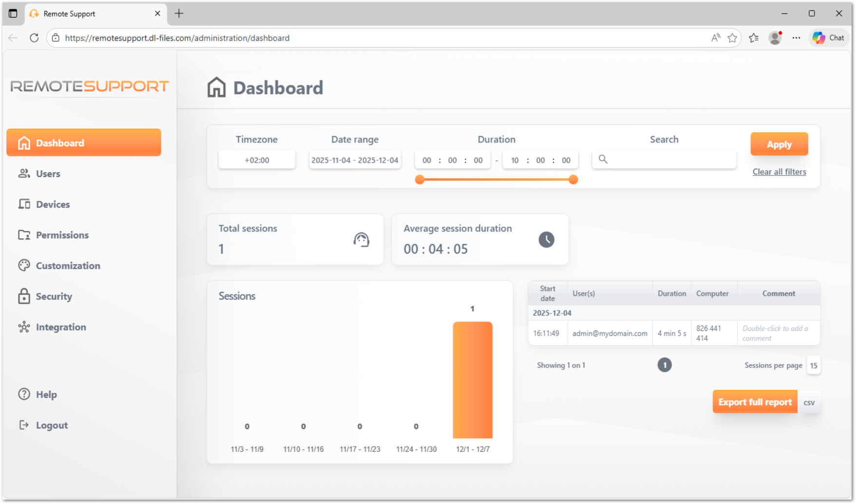Screen dimensions: 856x504
Task: Click Export full report
Action: coord(755,402)
